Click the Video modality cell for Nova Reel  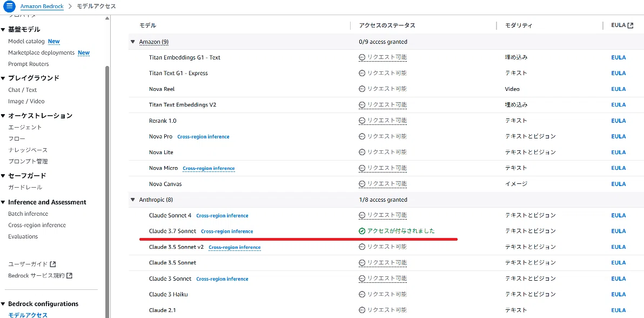(512, 89)
